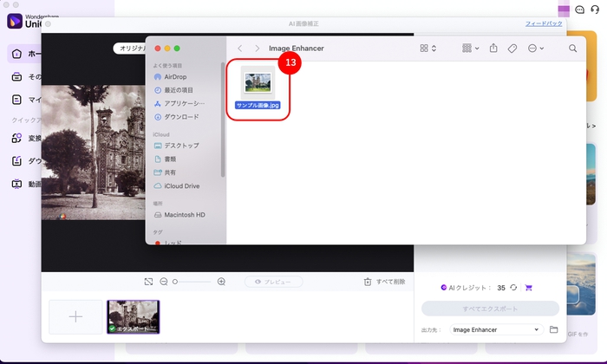Open Macintosh HD in Finder sidebar

179,215
